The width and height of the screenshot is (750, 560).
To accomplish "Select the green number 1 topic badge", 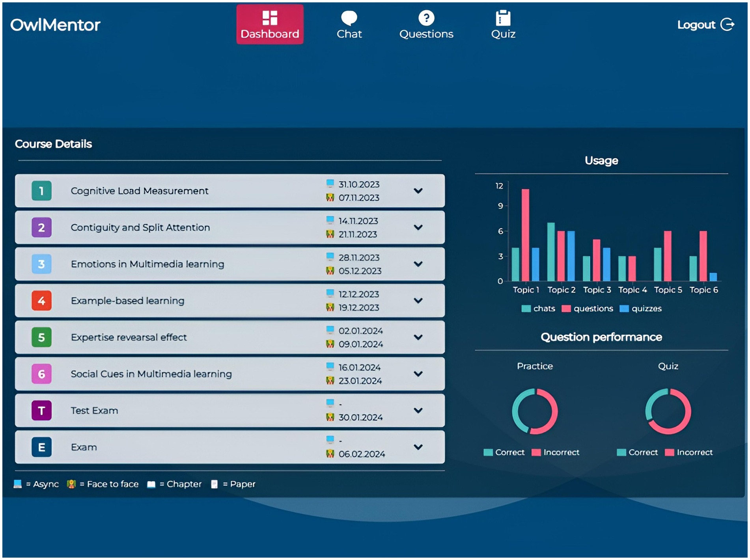I will (x=41, y=191).
